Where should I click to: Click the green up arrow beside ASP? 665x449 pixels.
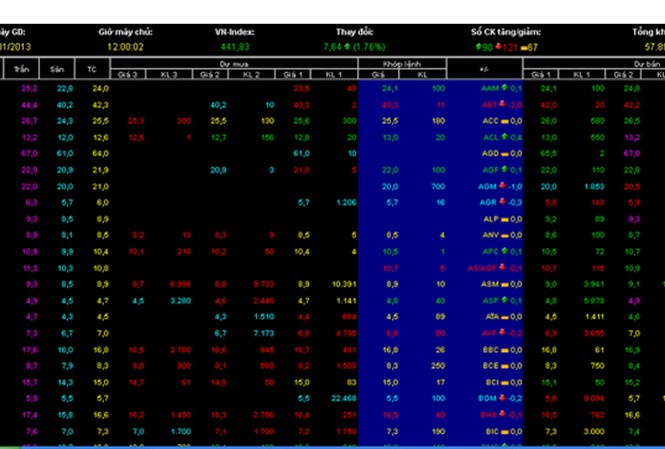click(x=504, y=300)
